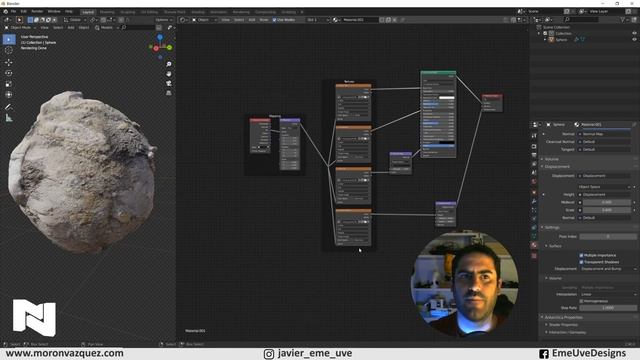Open the Object Mode dropdown
640x360 pixels.
(20, 27)
